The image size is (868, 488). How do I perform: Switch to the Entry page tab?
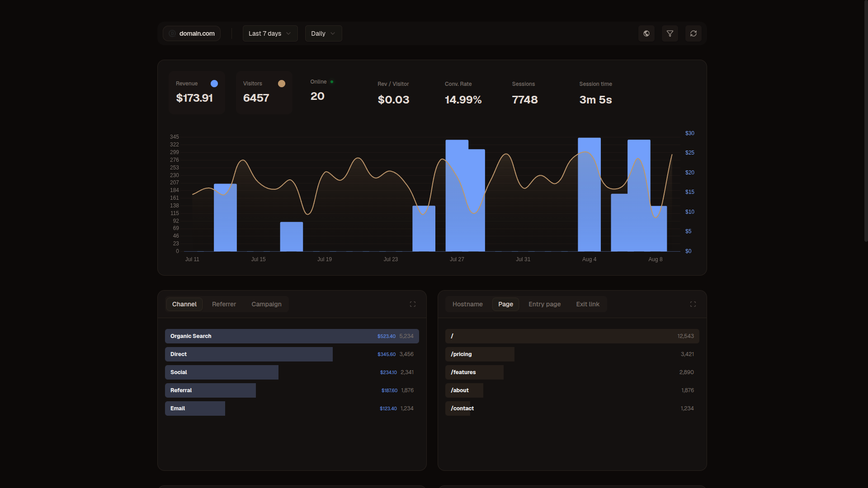pos(544,304)
